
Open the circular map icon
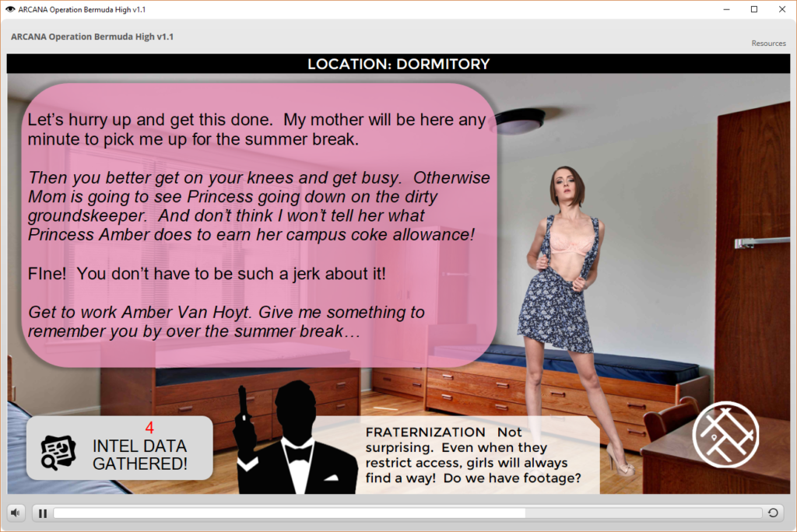click(725, 435)
